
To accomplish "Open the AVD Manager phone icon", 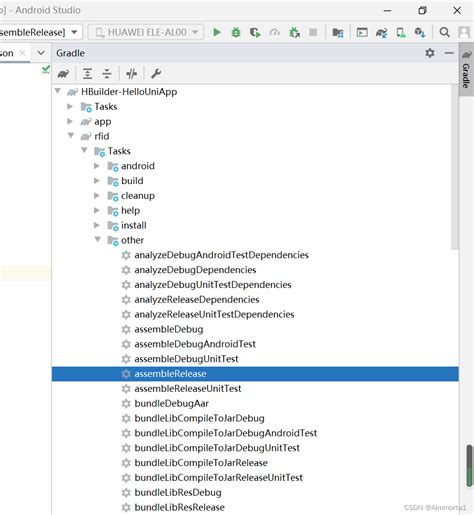I will (401, 32).
